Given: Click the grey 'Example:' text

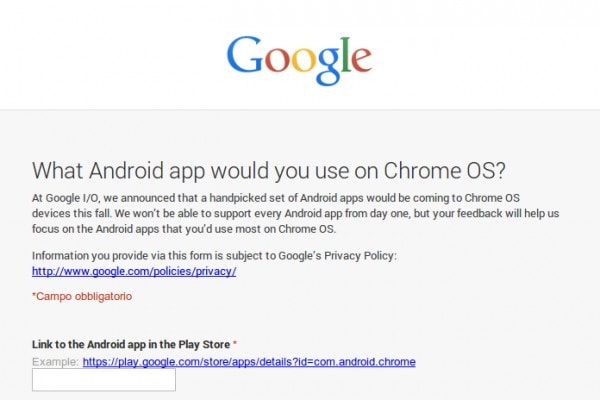Looking at the screenshot, I should pyautogui.click(x=55, y=362).
